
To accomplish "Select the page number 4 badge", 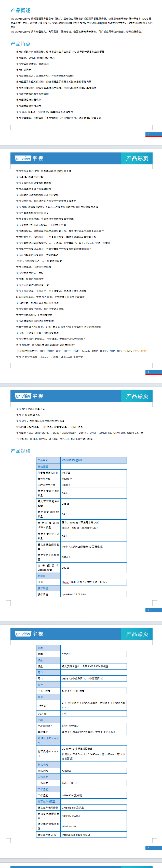I will 154,848.
